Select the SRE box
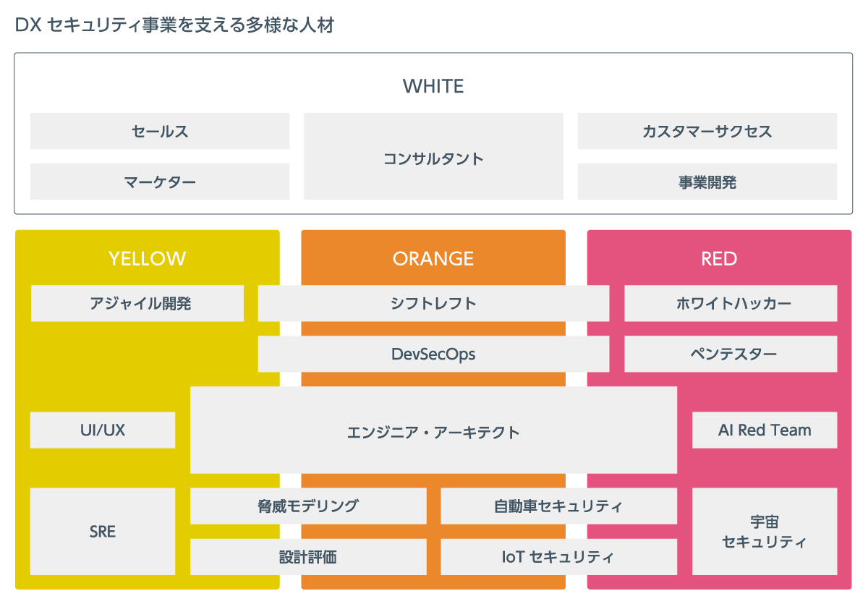The image size is (868, 604). click(x=103, y=531)
